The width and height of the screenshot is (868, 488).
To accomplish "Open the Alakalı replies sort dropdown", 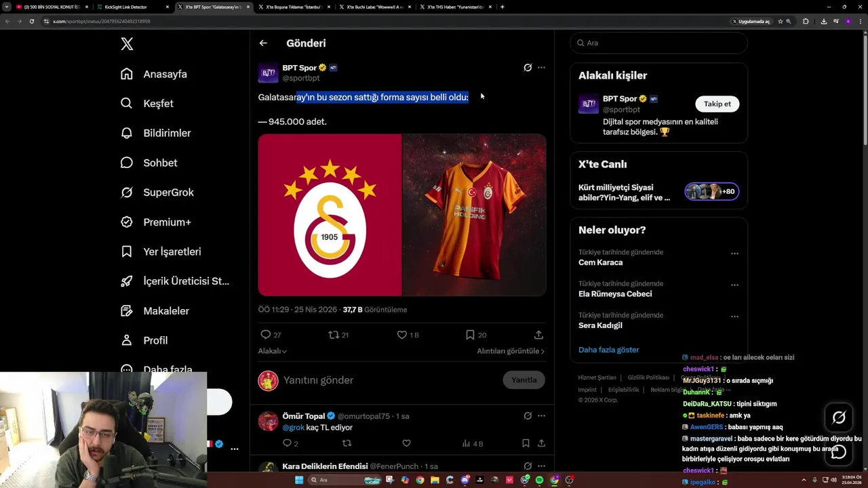I will 273,351.
